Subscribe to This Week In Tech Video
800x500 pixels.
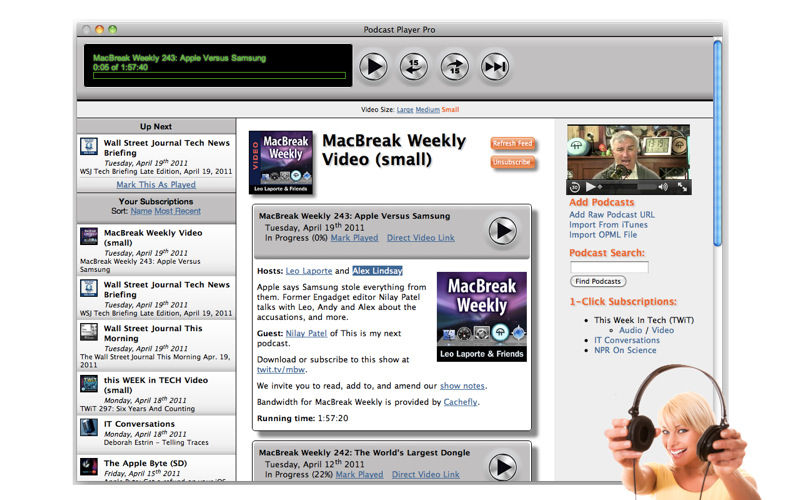(662, 330)
